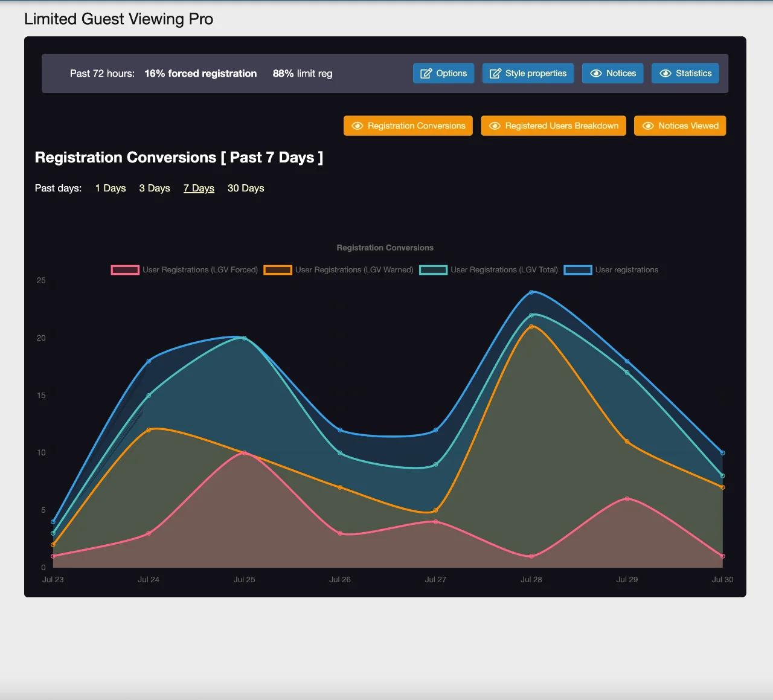
Task: Click the eye icon on Notices button
Action: [595, 74]
